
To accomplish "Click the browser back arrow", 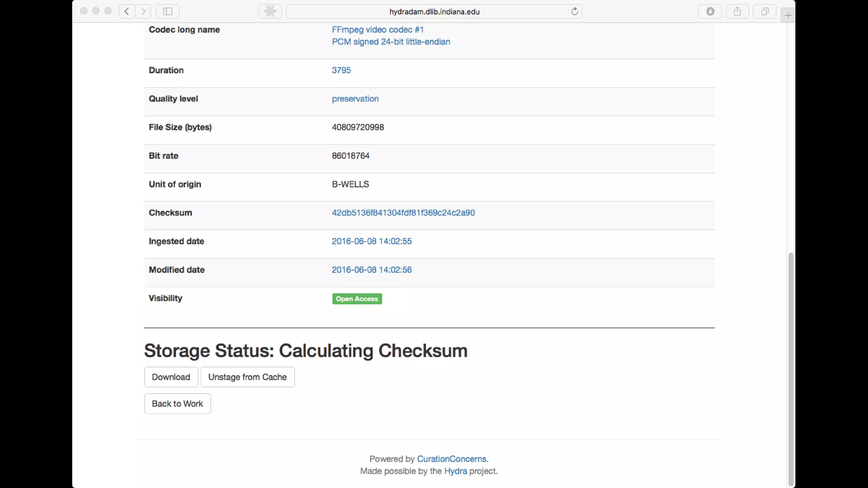I will (127, 11).
